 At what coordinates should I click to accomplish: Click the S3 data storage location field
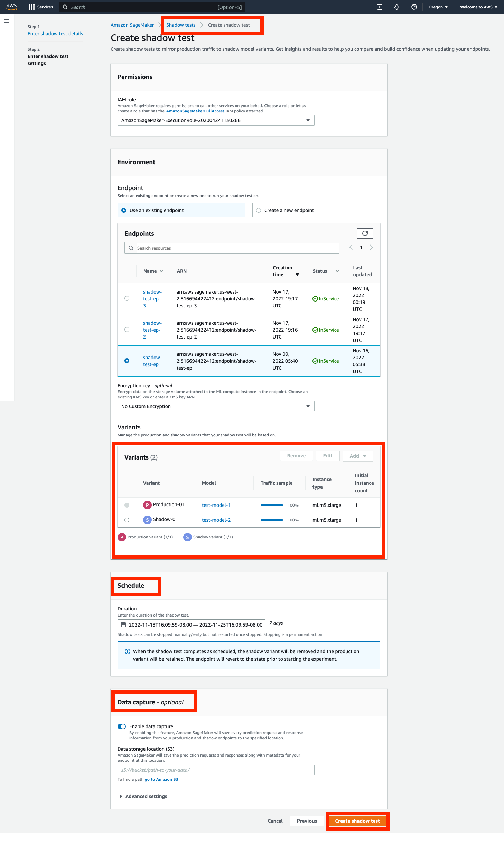click(216, 770)
